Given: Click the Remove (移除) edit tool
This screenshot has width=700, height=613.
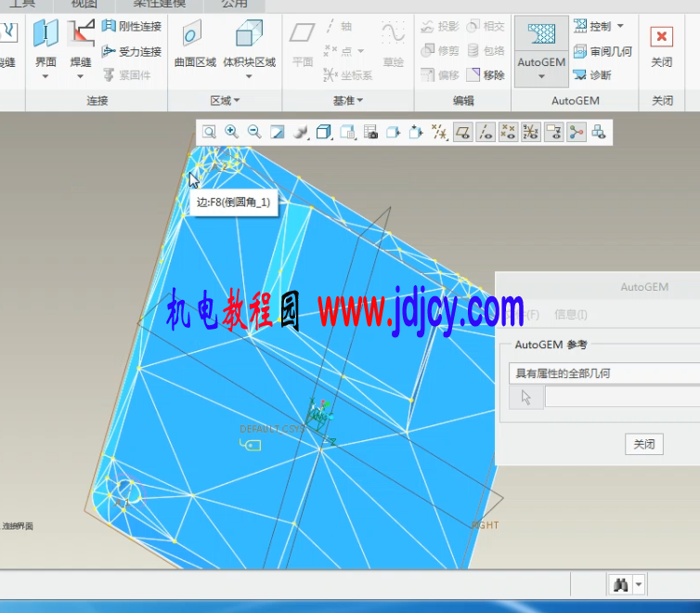Looking at the screenshot, I should coord(486,74).
